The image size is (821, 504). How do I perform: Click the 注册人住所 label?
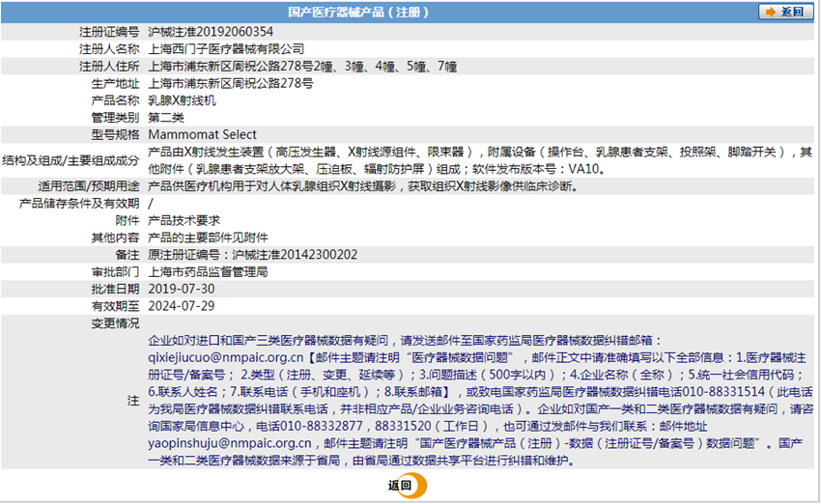pos(109,67)
